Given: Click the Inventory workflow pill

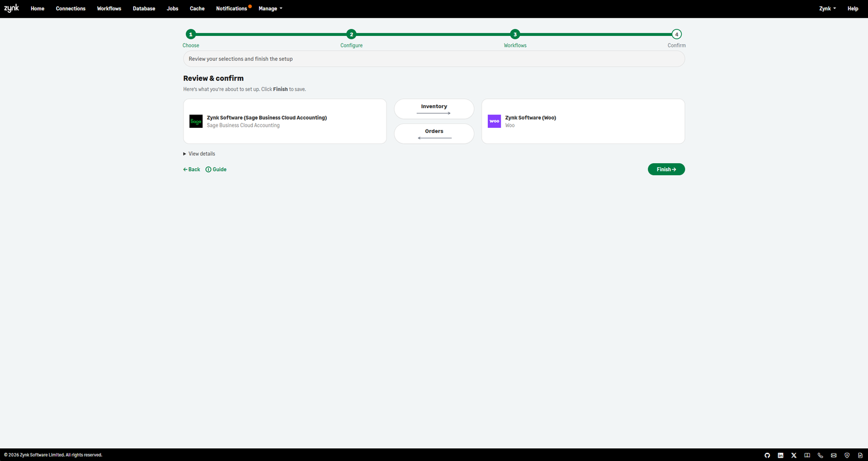Looking at the screenshot, I should tap(433, 108).
